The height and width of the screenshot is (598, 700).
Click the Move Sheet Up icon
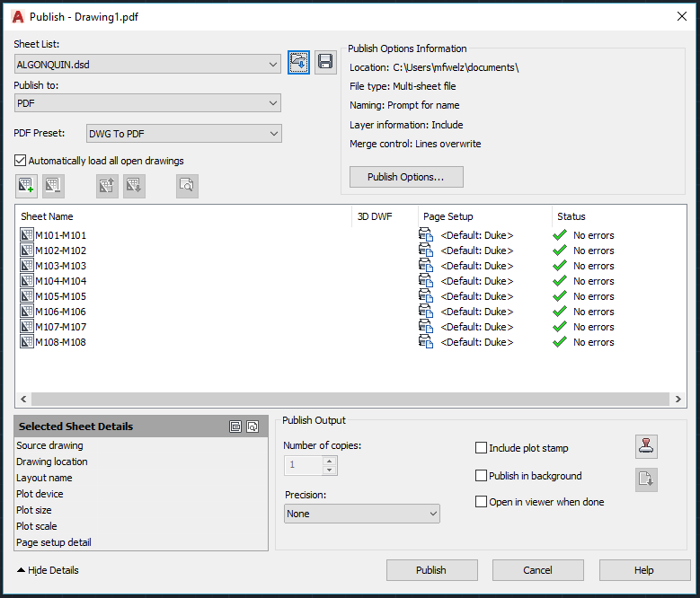click(x=107, y=186)
